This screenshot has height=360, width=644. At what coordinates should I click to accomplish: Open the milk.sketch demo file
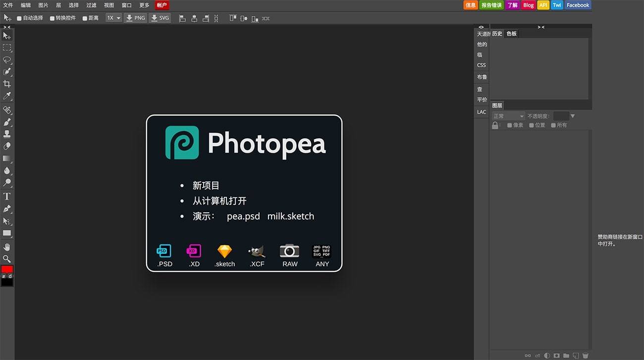pos(291,216)
